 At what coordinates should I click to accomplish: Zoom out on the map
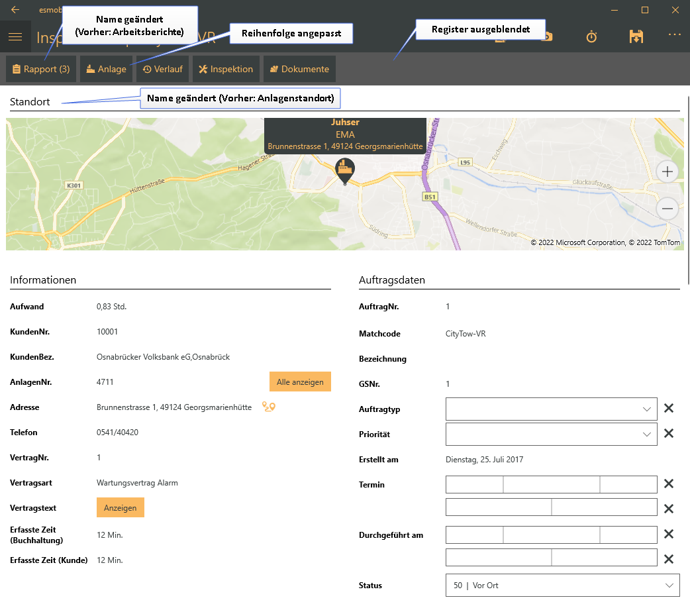coord(667,209)
